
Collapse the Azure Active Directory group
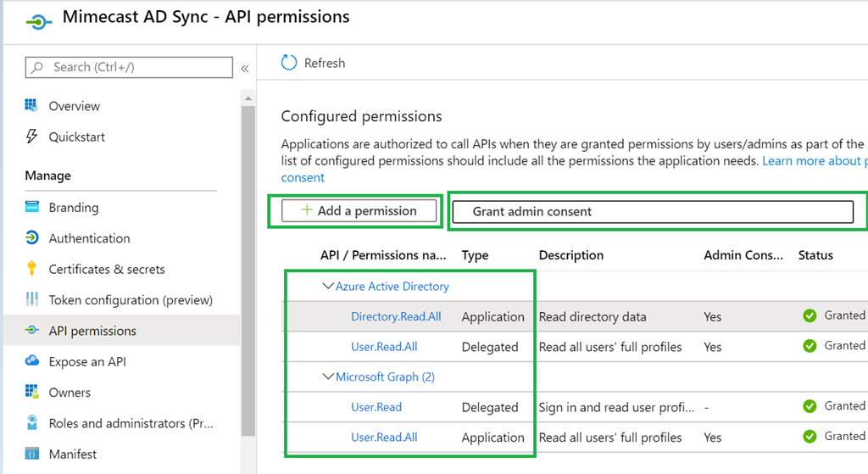click(x=328, y=286)
